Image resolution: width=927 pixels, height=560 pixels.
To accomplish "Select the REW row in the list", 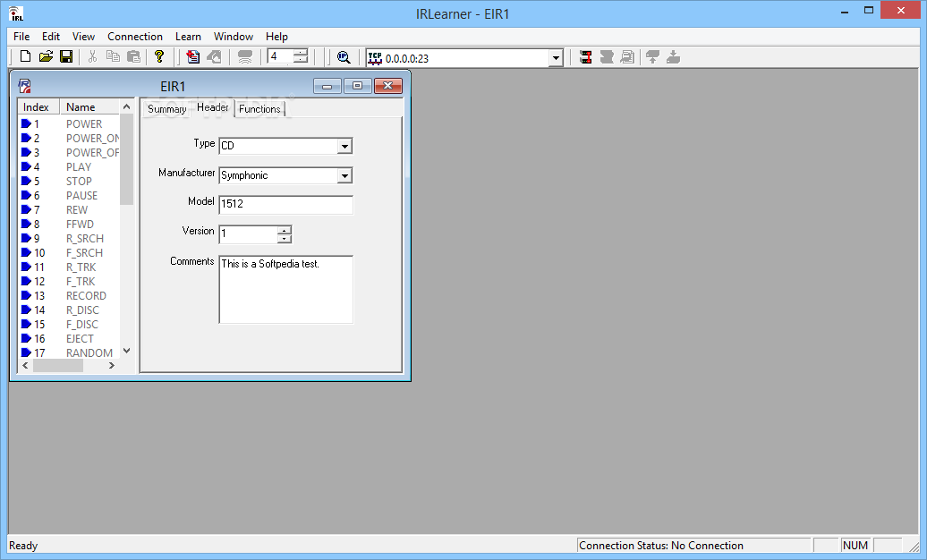I will pyautogui.click(x=69, y=209).
